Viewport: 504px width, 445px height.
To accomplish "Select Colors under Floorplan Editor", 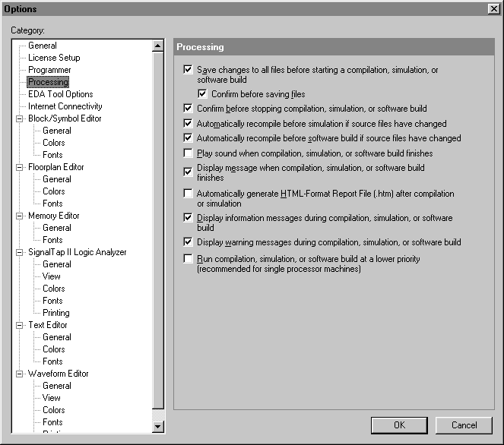I will click(x=54, y=191).
